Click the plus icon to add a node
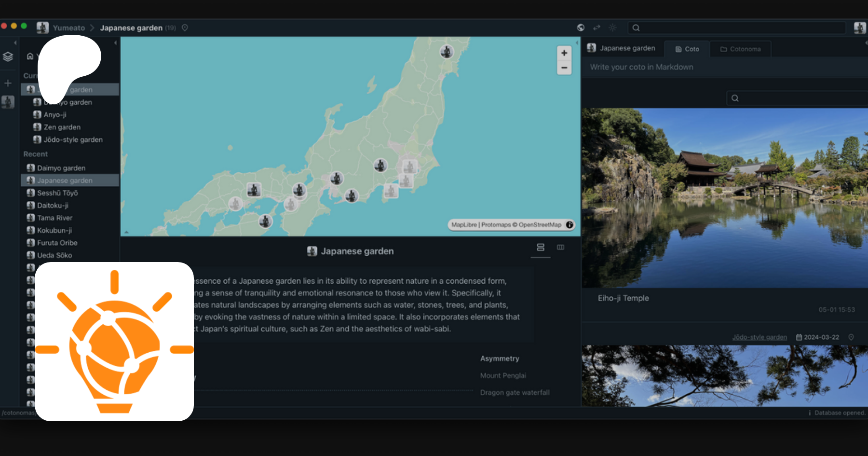The width and height of the screenshot is (868, 456). pos(8,83)
